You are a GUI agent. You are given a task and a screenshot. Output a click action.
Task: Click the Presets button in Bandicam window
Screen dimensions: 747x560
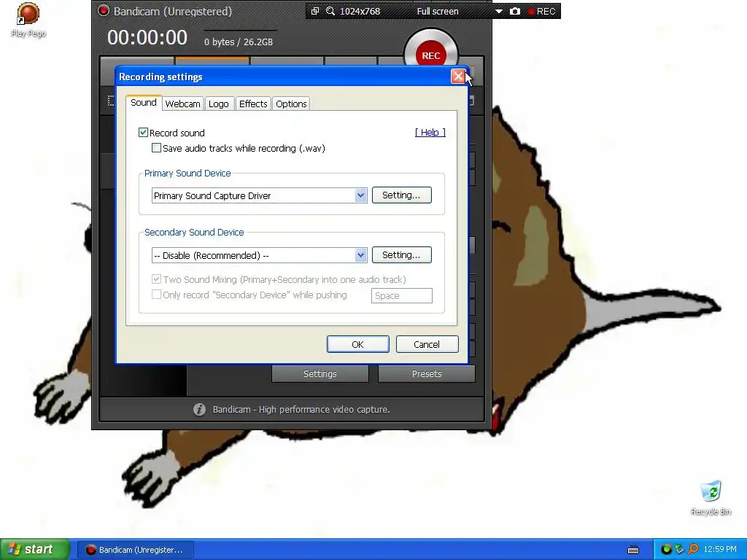(x=426, y=374)
